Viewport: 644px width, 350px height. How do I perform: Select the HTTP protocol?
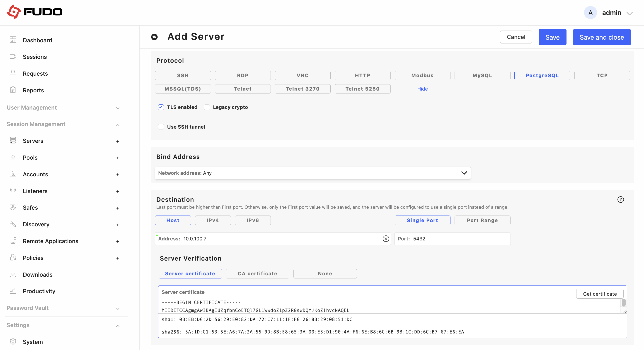point(363,75)
